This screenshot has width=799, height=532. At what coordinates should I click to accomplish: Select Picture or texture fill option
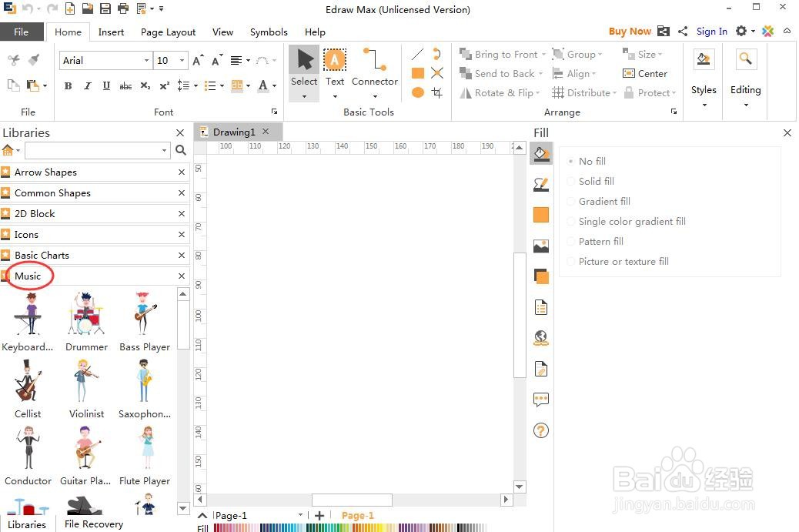point(618,262)
